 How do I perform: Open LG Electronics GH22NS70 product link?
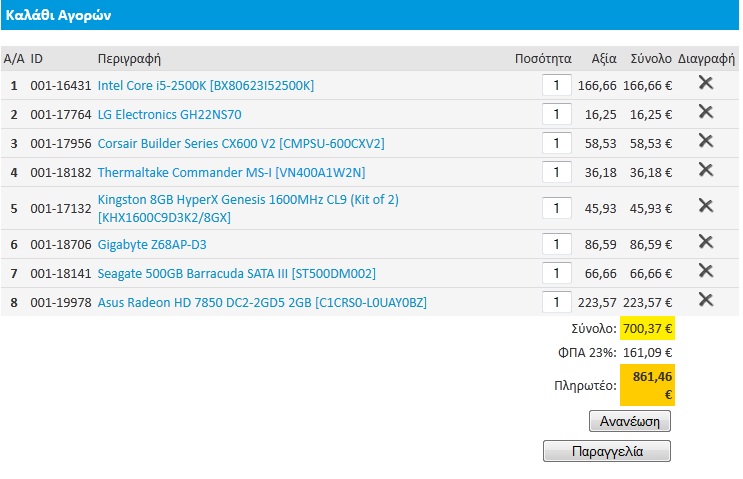pyautogui.click(x=169, y=115)
